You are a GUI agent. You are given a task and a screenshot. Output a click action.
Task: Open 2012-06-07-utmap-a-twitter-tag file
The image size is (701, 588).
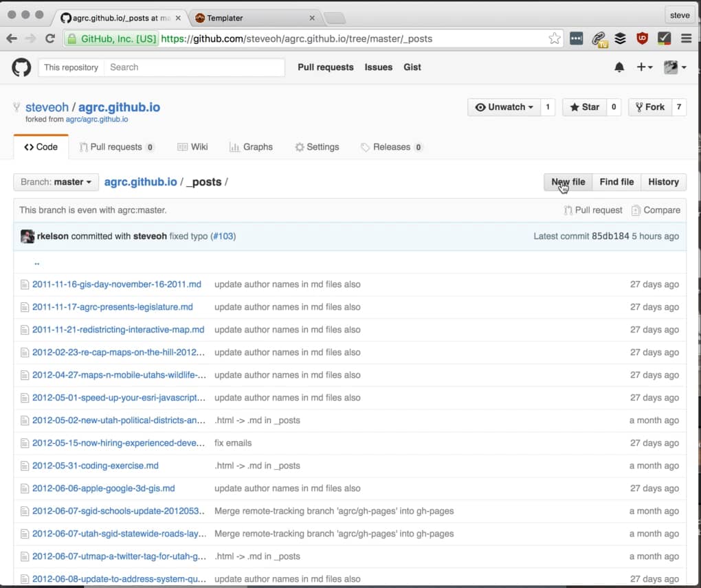(x=120, y=556)
